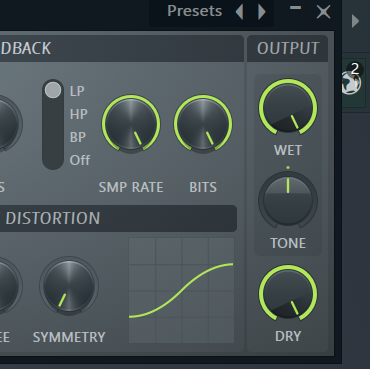Click the SMP RATE knob
Viewport: 370px width, 369px height.
click(131, 124)
